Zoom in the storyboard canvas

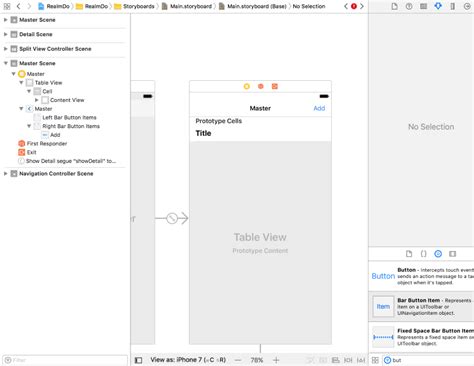[276, 360]
